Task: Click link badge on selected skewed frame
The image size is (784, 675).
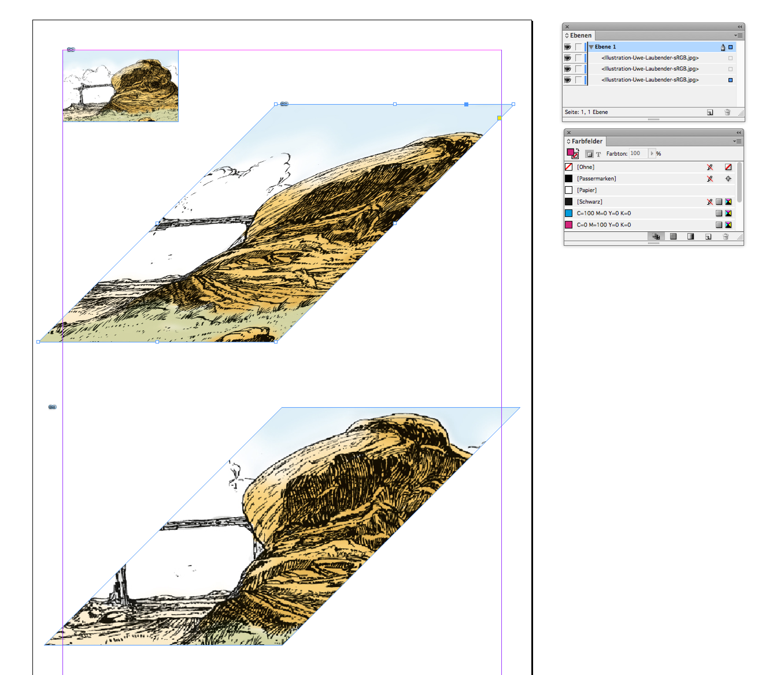Action: [x=284, y=104]
